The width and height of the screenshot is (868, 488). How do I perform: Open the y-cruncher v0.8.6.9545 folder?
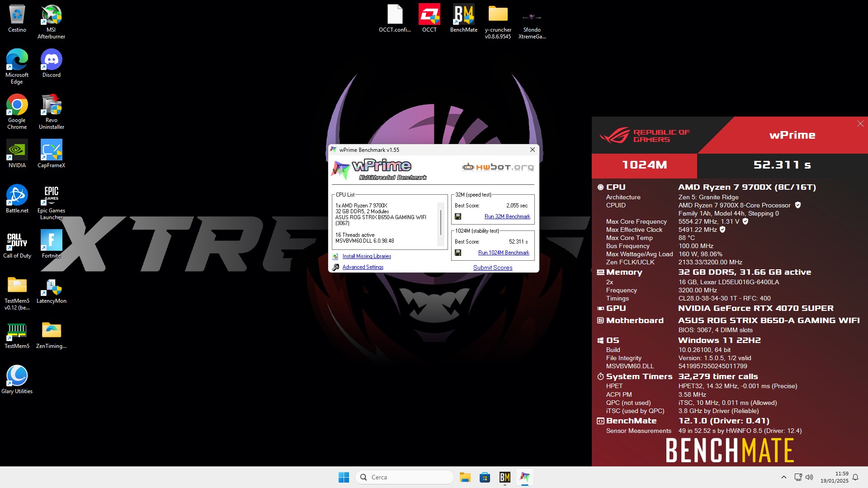pos(498,22)
